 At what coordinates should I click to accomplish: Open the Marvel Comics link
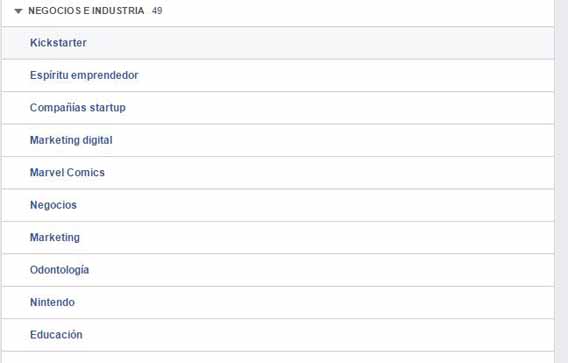pyautogui.click(x=67, y=172)
